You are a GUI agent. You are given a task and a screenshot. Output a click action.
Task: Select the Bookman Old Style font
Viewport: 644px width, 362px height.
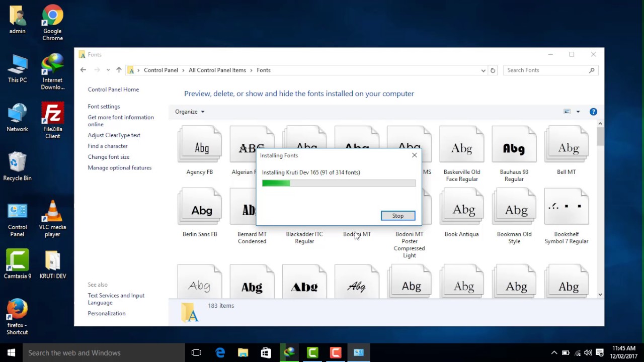click(514, 216)
